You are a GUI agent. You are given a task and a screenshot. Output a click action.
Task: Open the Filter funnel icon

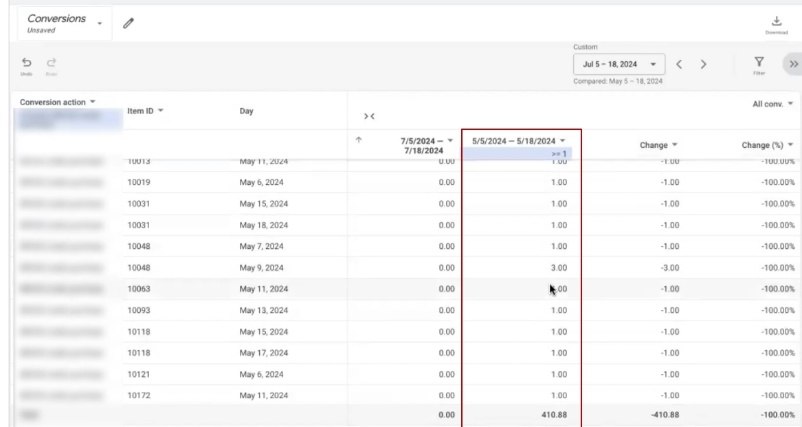758,64
